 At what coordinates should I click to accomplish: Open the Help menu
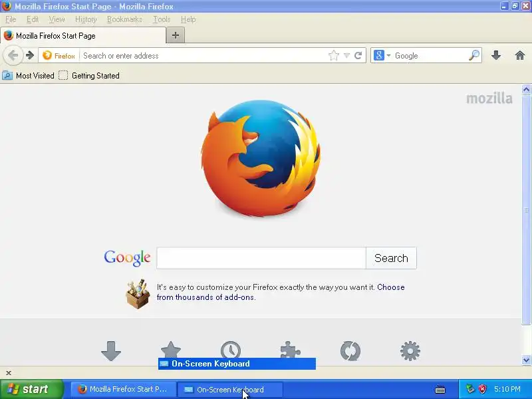coord(188,19)
